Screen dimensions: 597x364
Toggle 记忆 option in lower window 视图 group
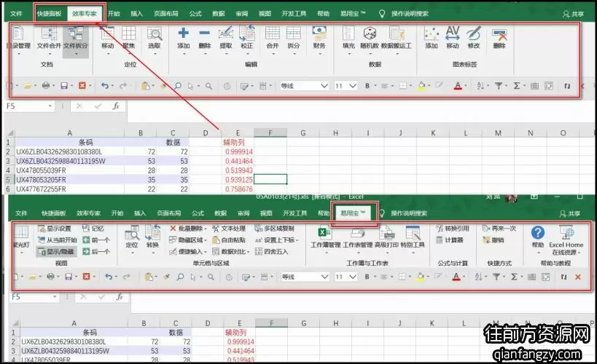click(93, 228)
